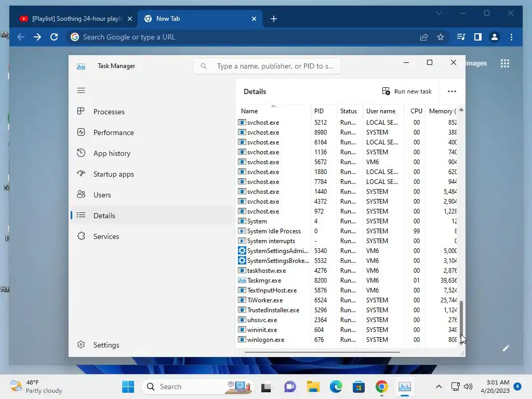Image resolution: width=532 pixels, height=399 pixels.
Task: Select Details in the sidebar
Action: 151,216
